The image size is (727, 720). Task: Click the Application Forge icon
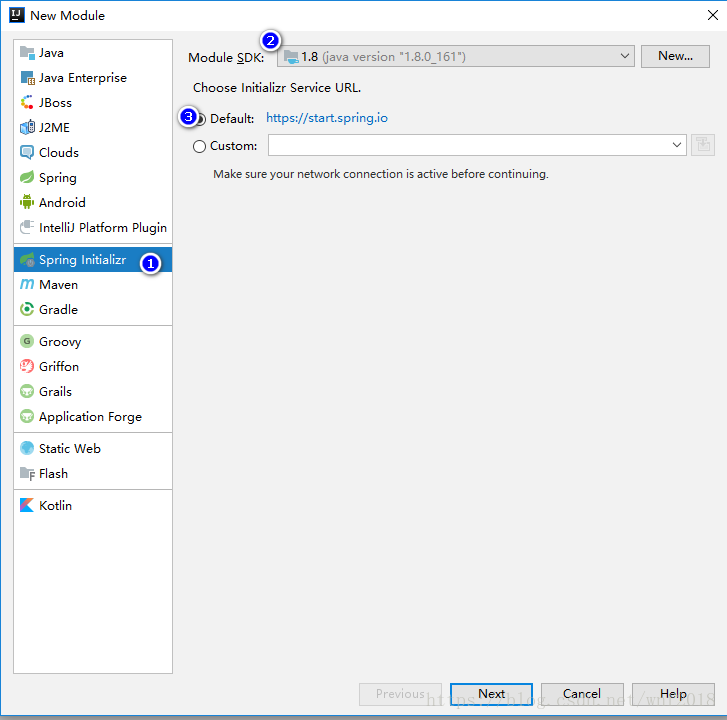click(27, 416)
